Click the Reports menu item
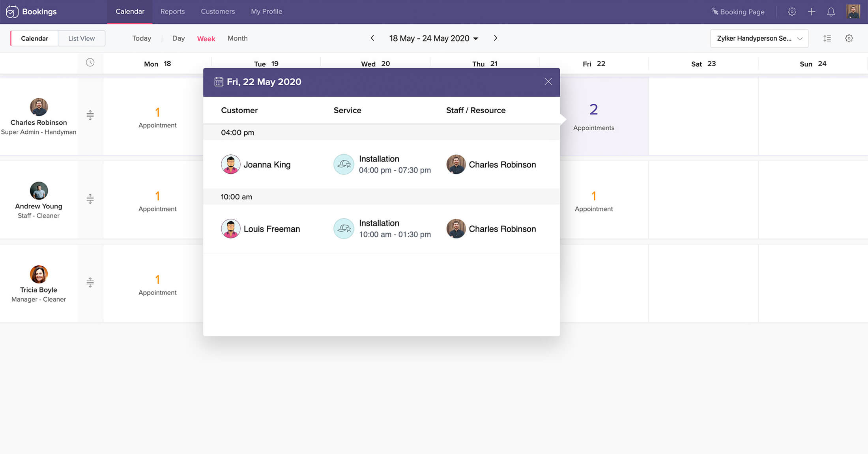Screen dimensions: 868x454 (172, 11)
